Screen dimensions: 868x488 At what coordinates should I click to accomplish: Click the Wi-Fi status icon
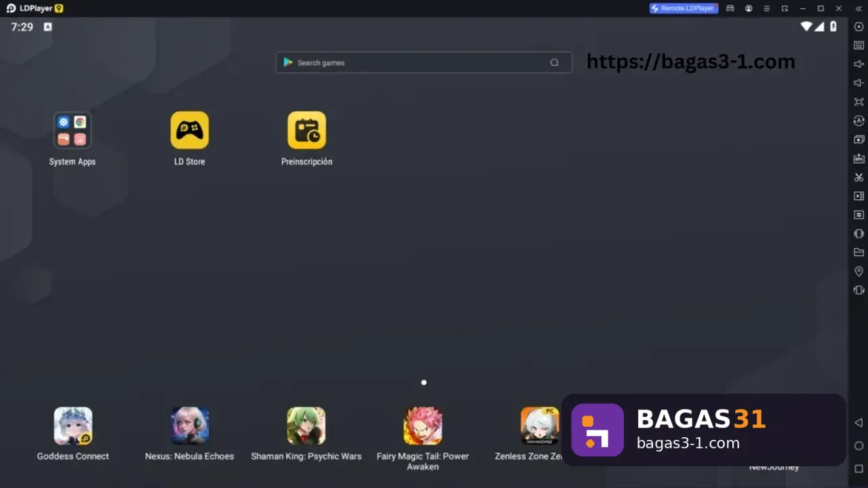(x=806, y=26)
